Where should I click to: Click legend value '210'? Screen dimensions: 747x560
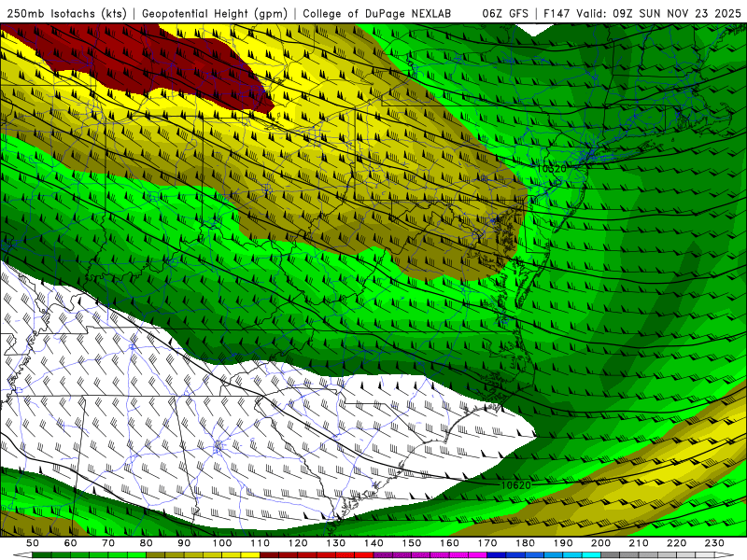[639, 543]
